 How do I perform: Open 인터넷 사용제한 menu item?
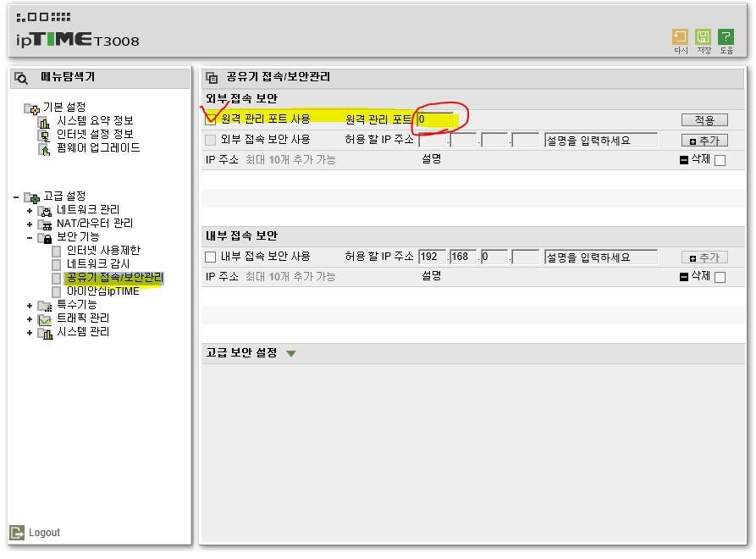[103, 251]
